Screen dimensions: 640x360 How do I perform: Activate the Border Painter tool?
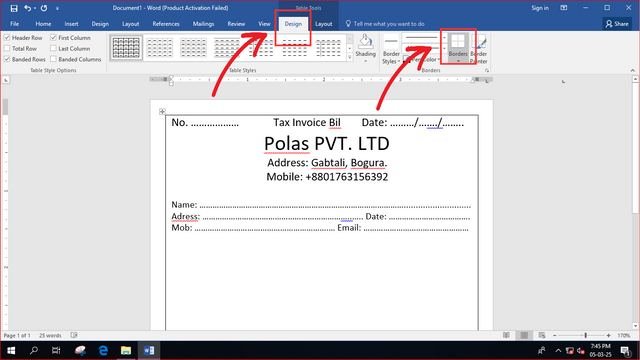tap(478, 49)
